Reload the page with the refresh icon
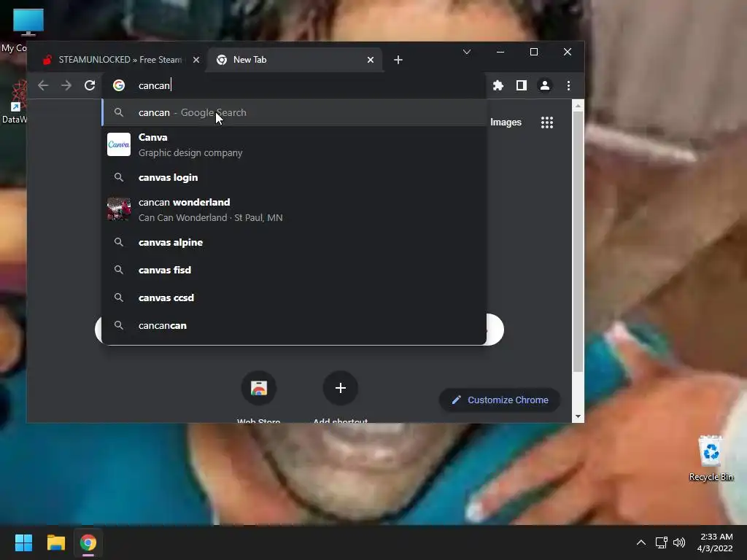747x560 pixels. coord(90,86)
